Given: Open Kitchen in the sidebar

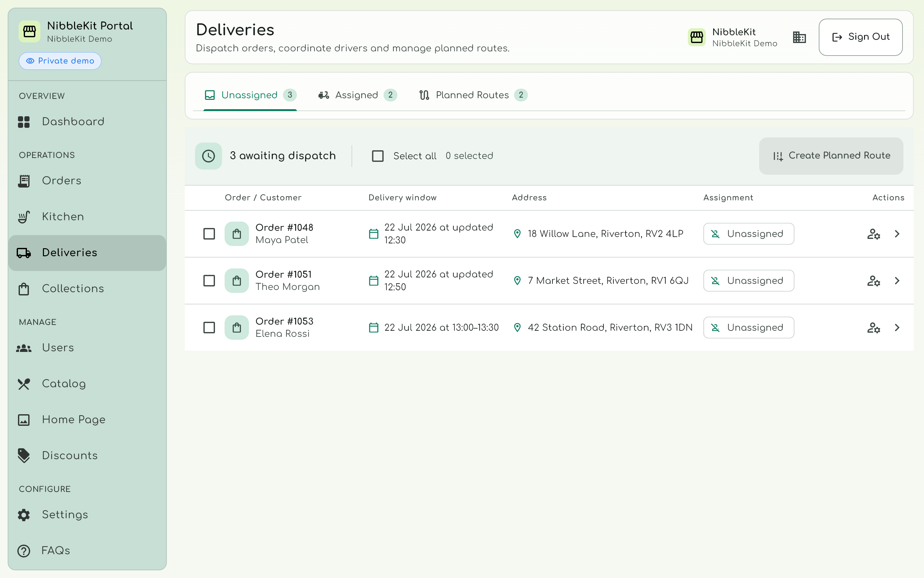Looking at the screenshot, I should click(x=87, y=217).
